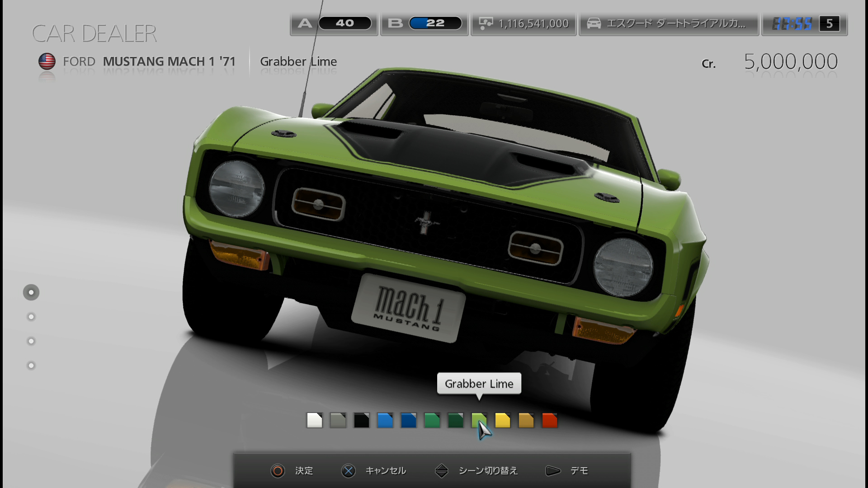Choose the medium green paint swatch

(432, 420)
